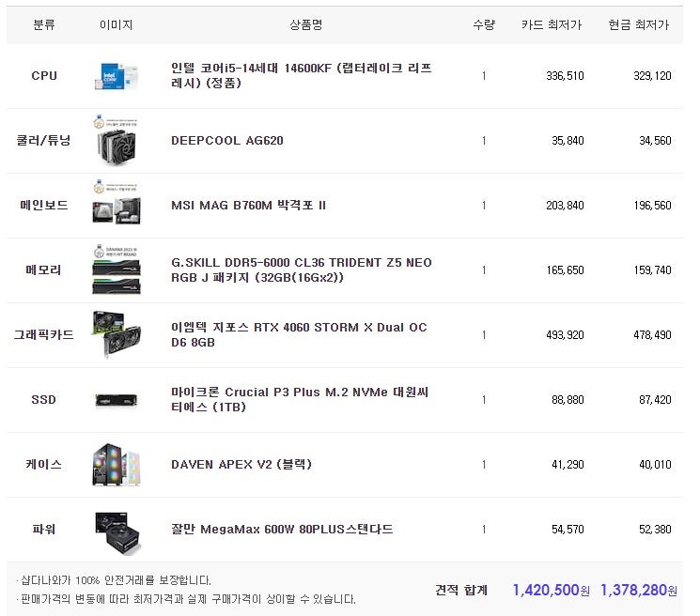The width and height of the screenshot is (700, 616).
Task: Click case cash price 40,010
Action: click(655, 464)
